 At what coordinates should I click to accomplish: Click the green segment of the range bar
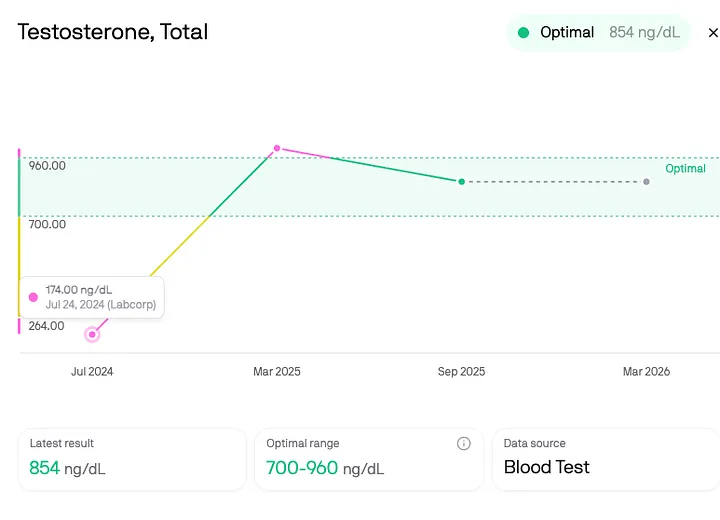point(19,185)
